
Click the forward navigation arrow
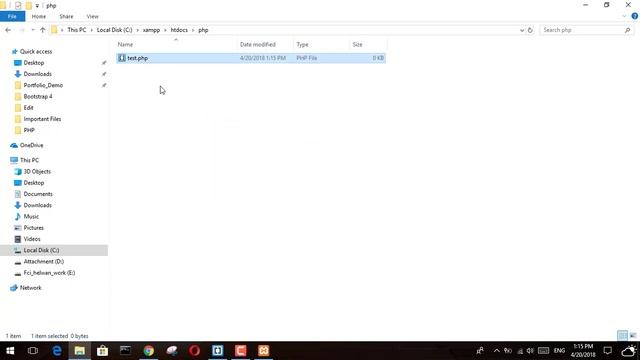coord(22,30)
